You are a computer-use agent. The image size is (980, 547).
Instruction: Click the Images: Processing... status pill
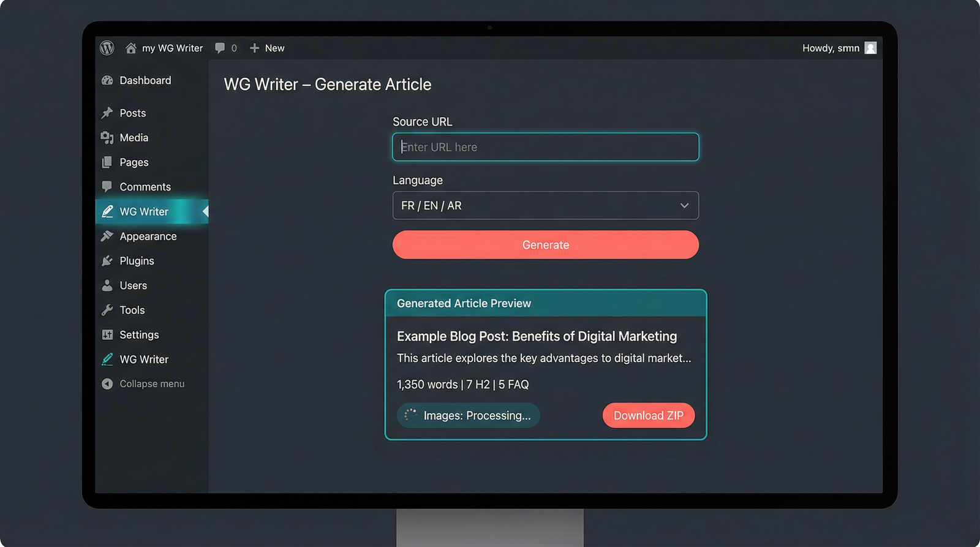click(469, 415)
